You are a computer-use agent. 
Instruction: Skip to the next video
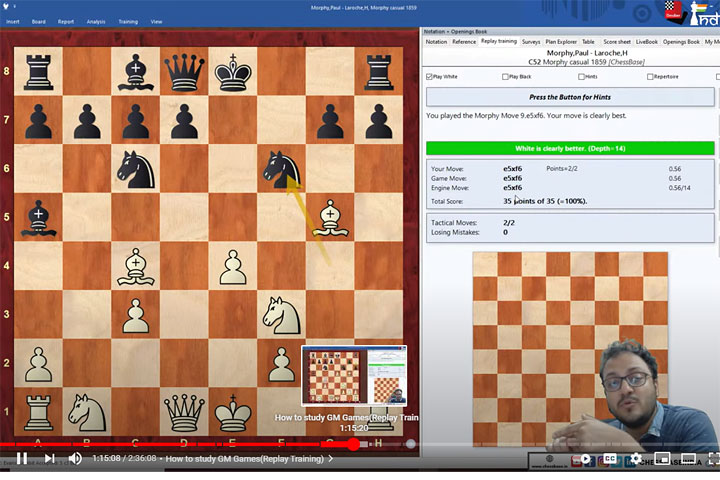point(49,458)
